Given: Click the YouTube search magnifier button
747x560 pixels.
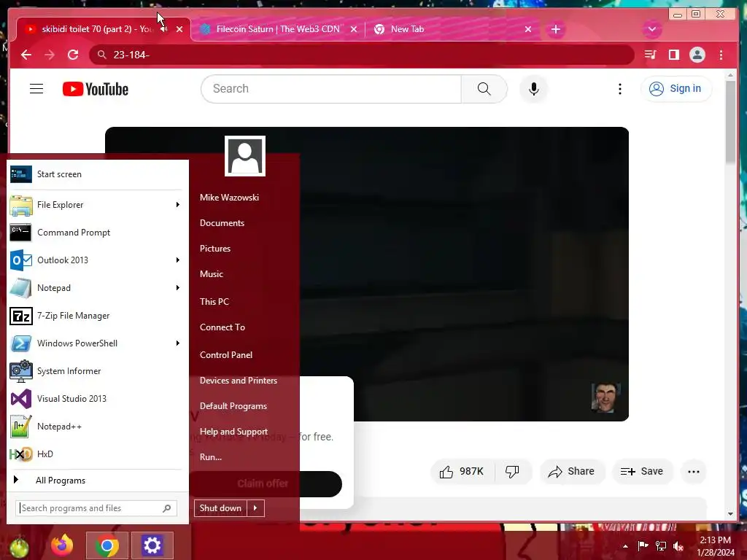Looking at the screenshot, I should pyautogui.click(x=484, y=88).
